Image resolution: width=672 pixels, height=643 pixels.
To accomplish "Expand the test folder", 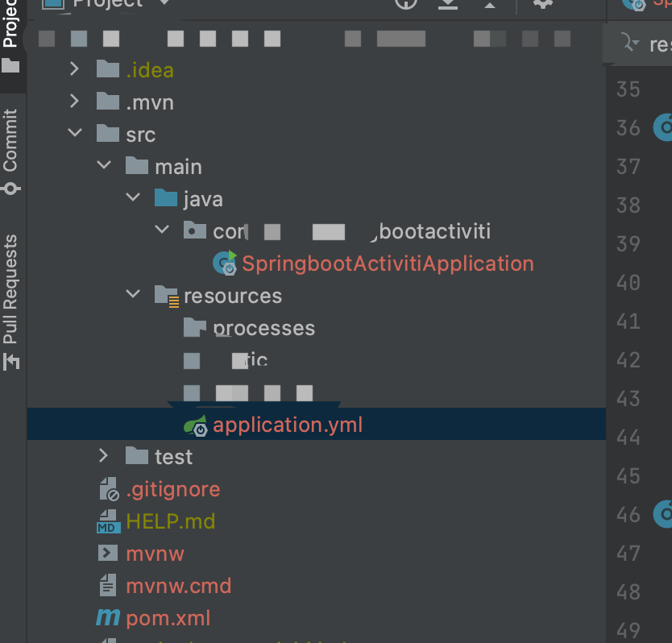I will (x=103, y=456).
